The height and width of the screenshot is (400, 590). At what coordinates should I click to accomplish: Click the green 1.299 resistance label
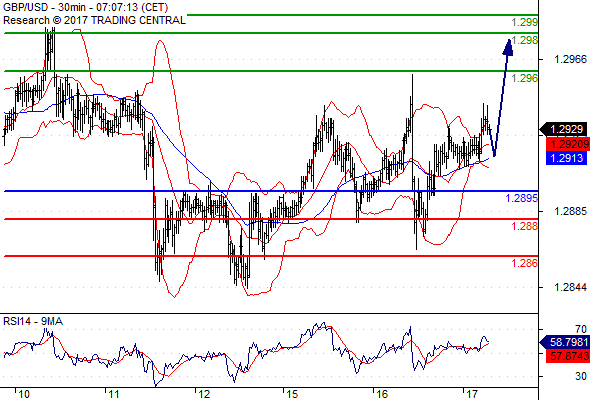pos(525,22)
